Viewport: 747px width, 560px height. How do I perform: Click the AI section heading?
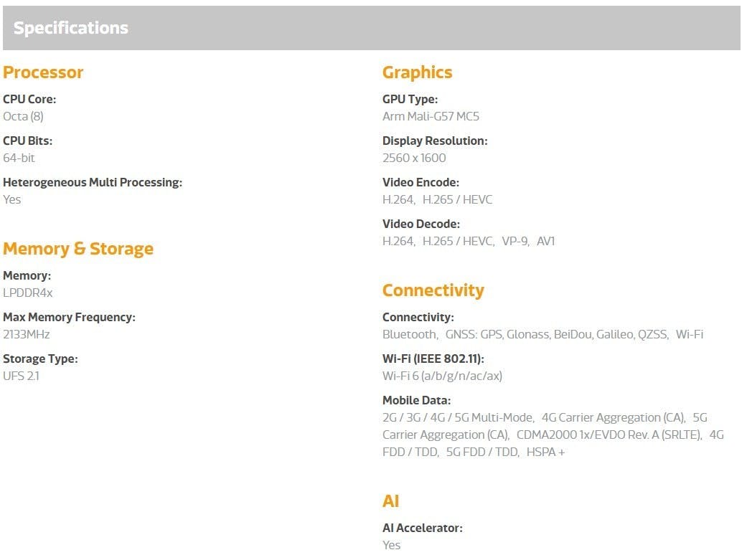pyautogui.click(x=390, y=501)
